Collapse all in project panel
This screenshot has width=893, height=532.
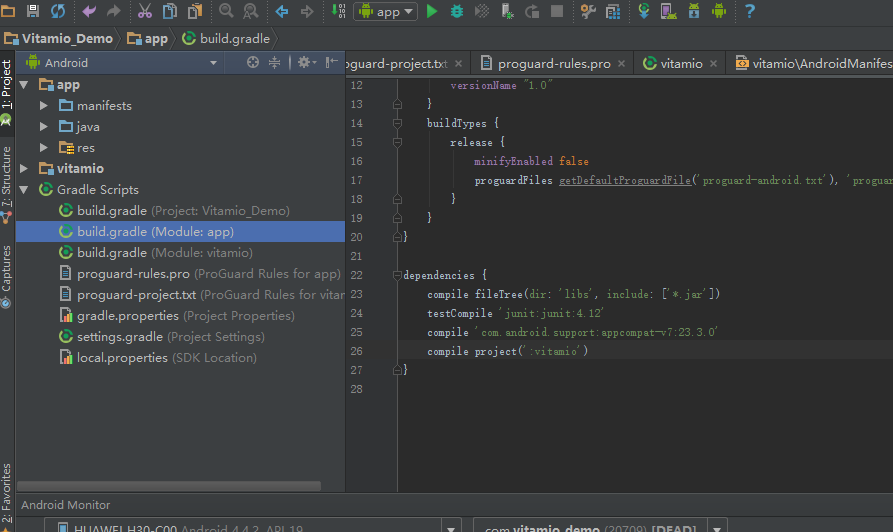click(275, 63)
